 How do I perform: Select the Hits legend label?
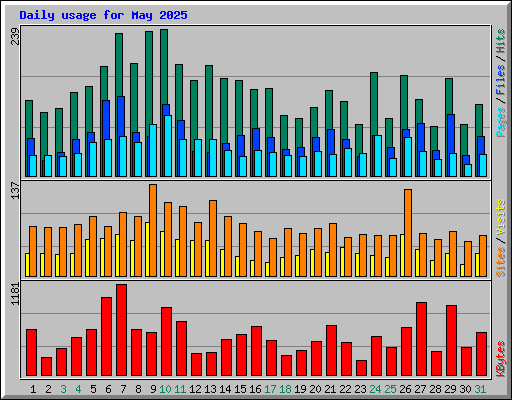point(501,41)
